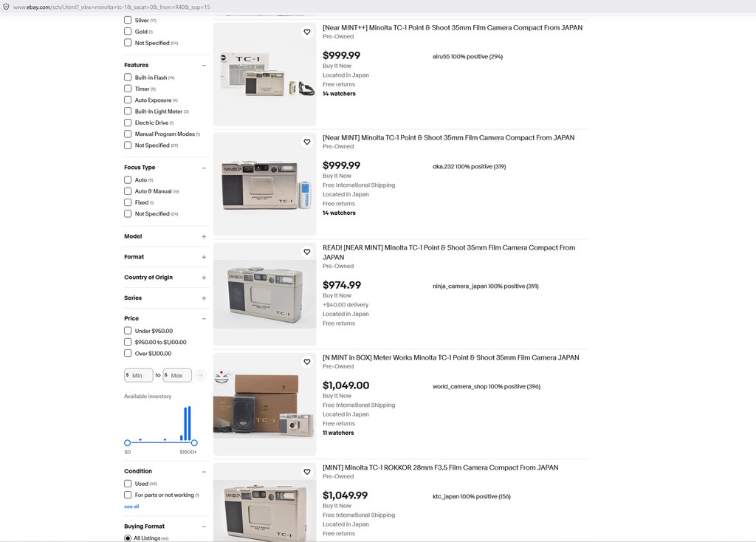View seller world_camera_shop feedback info
The height and width of the screenshot is (542, 756).
point(486,386)
